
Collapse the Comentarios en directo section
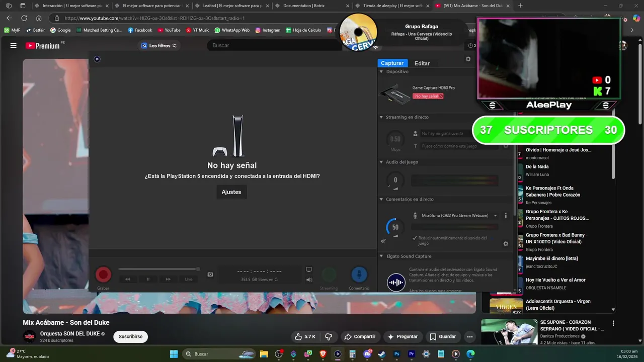[381, 199]
